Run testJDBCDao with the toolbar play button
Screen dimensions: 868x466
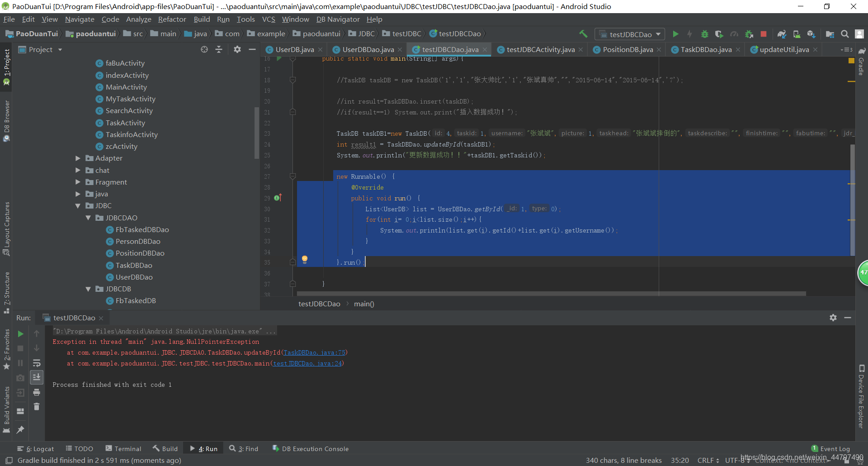(675, 34)
